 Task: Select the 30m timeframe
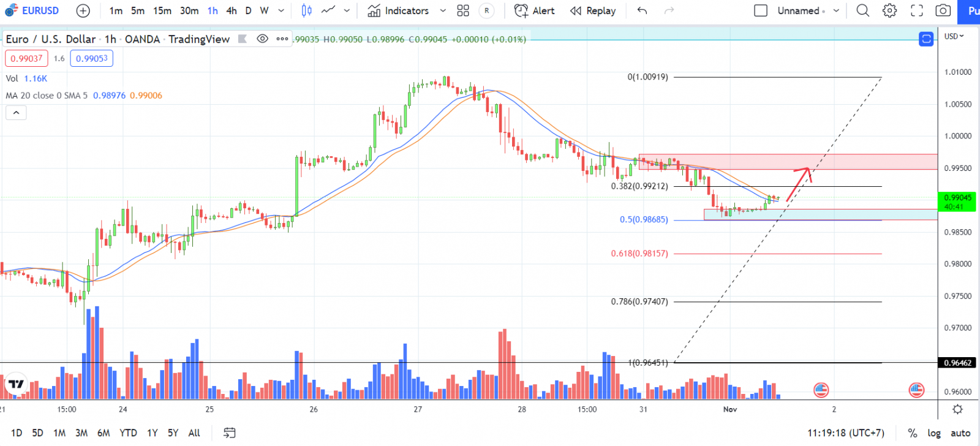point(189,10)
